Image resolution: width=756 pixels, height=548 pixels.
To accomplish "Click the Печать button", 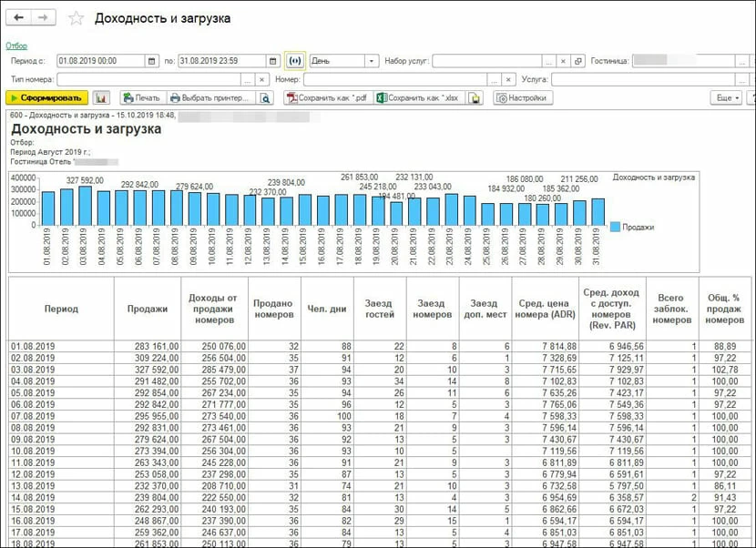I will pos(140,97).
